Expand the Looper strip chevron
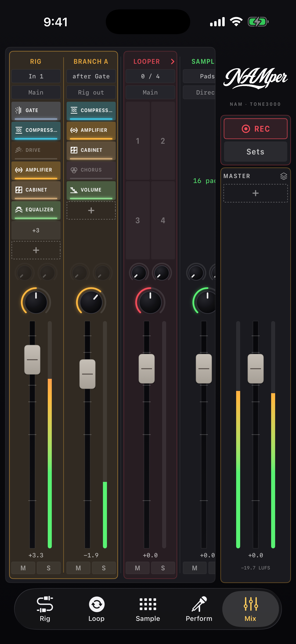 pyautogui.click(x=172, y=62)
